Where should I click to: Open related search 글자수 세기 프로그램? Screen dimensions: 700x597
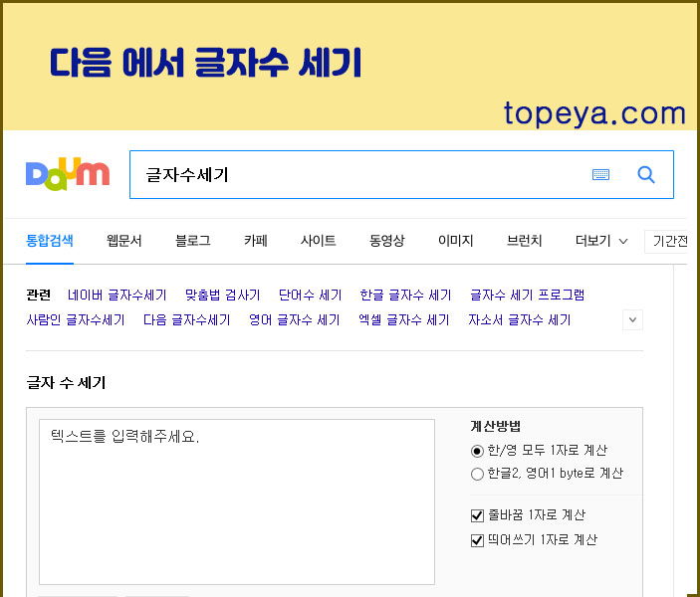click(x=527, y=295)
